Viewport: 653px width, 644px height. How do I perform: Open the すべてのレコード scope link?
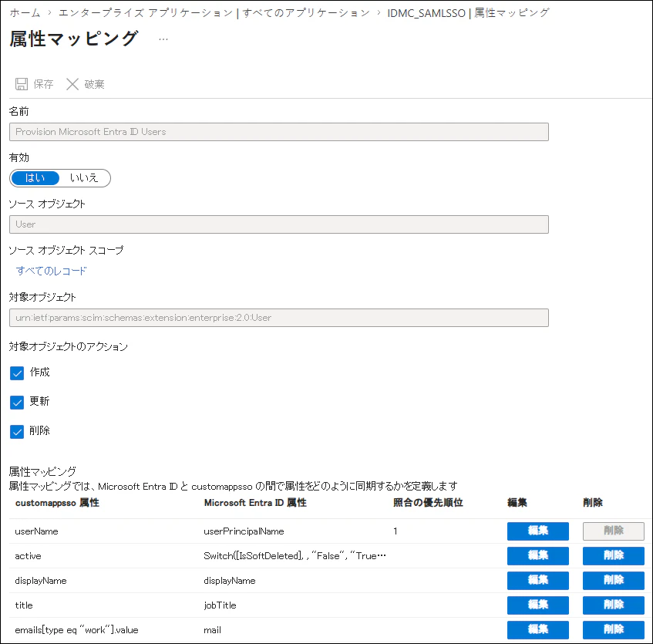[x=51, y=271]
